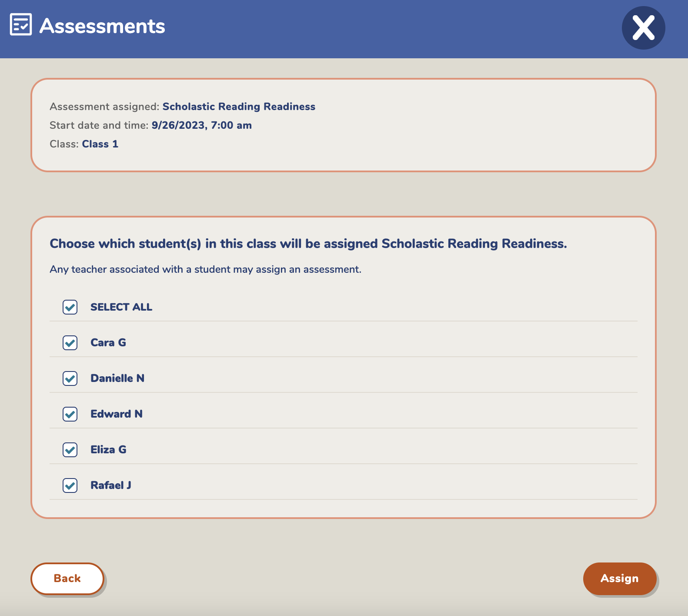Click the Assessments header title
The width and height of the screenshot is (688, 616).
pos(102,26)
